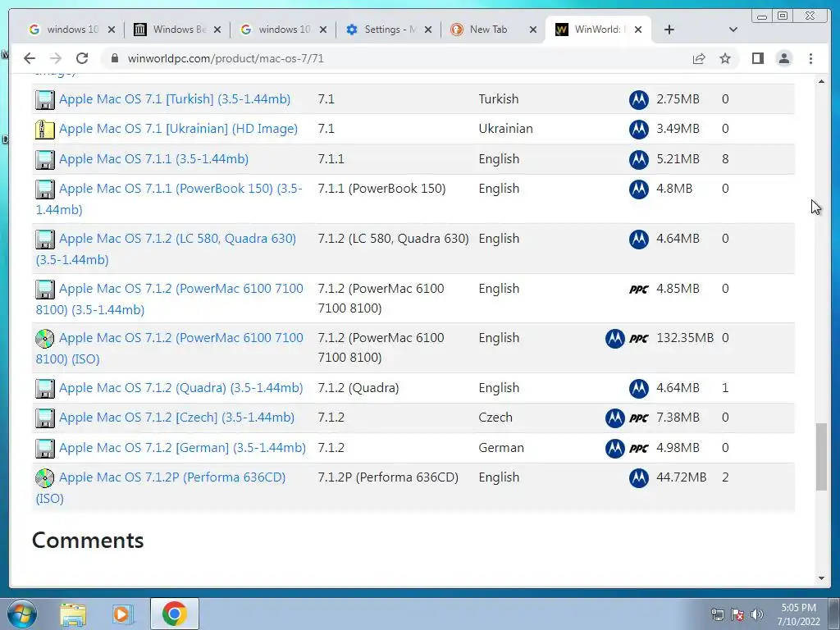Click the floppy icon on the Quadra row
Viewport: 840px width, 630px height.
click(x=45, y=388)
